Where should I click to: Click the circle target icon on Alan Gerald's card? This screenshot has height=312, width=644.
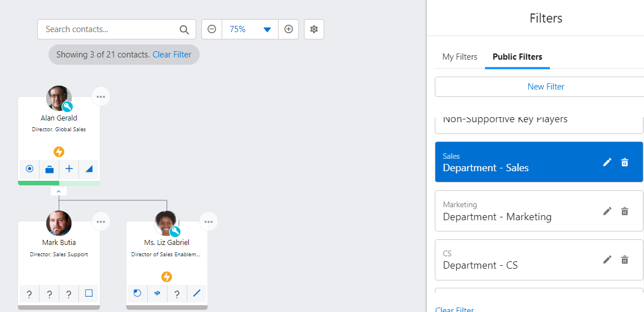click(x=29, y=169)
